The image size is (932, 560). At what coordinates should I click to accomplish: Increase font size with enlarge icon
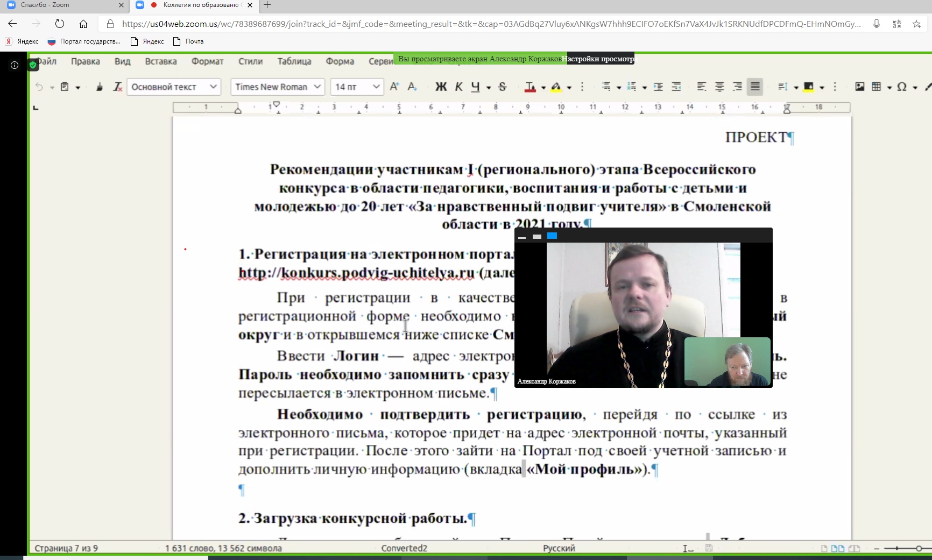click(x=394, y=87)
